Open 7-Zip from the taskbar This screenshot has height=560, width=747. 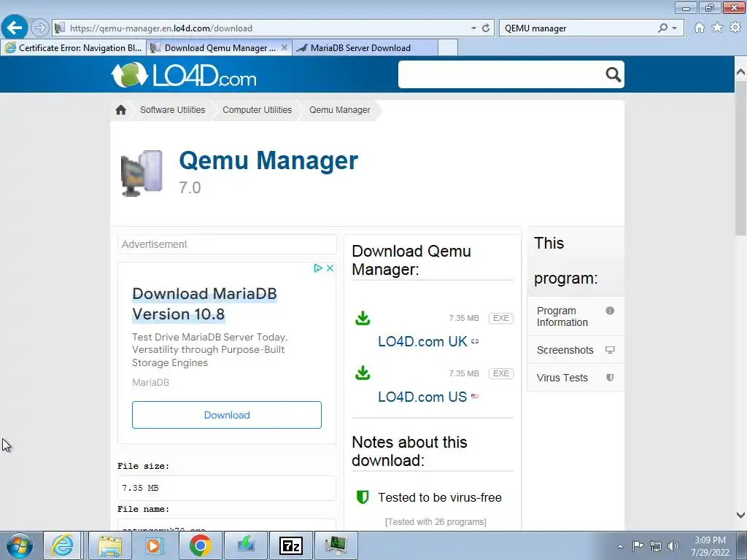pos(290,545)
